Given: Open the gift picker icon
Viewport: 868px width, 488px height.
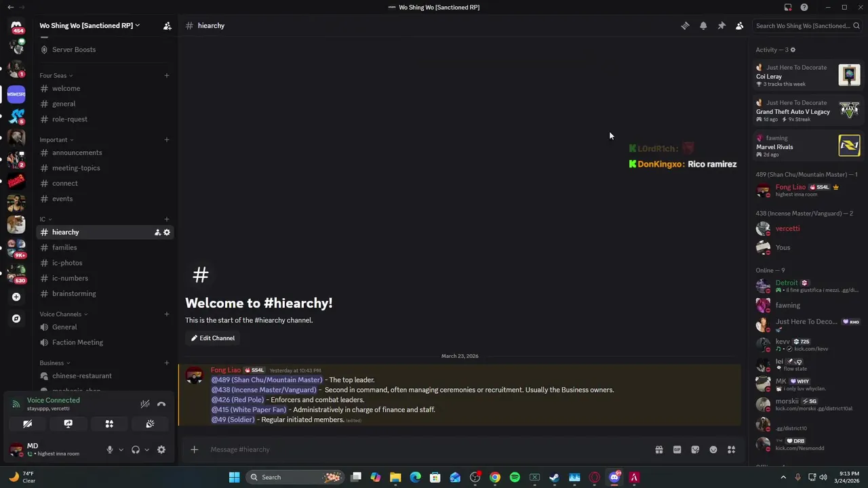Looking at the screenshot, I should [658, 449].
